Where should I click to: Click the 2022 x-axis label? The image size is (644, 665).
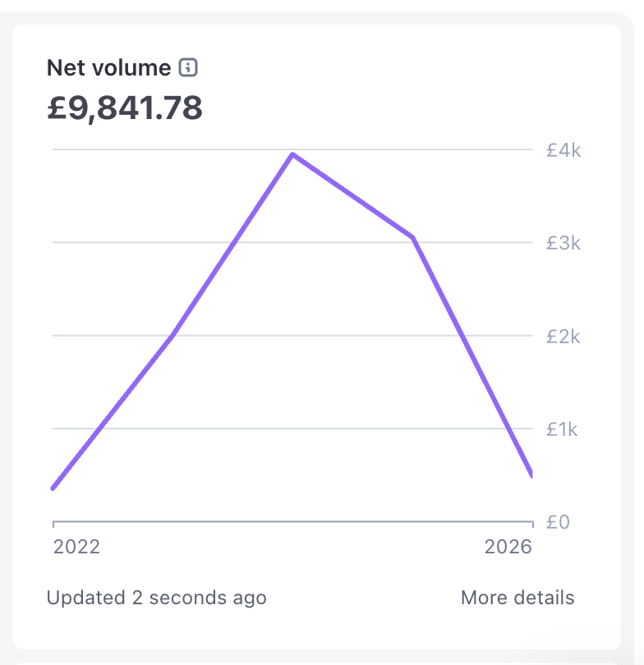[x=76, y=547]
